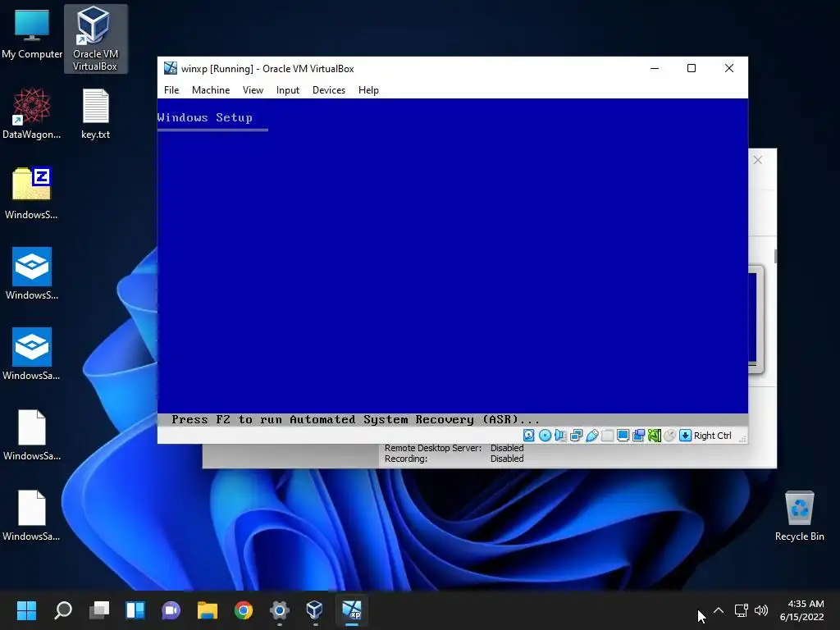
Task: Open the File menu in VirtualBox
Action: point(171,90)
